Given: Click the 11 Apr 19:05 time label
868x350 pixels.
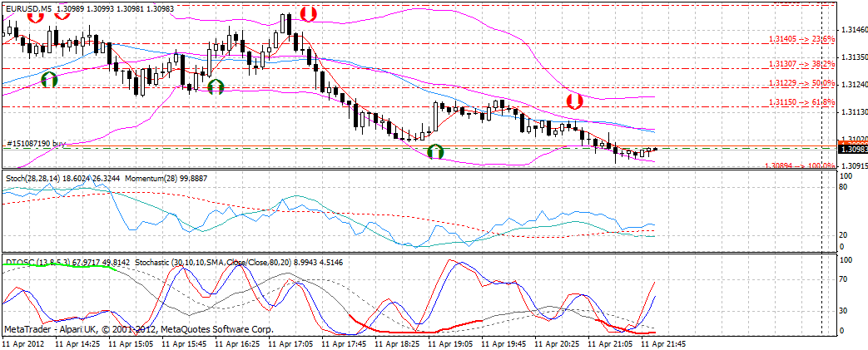Looking at the screenshot, I should 450,343.
